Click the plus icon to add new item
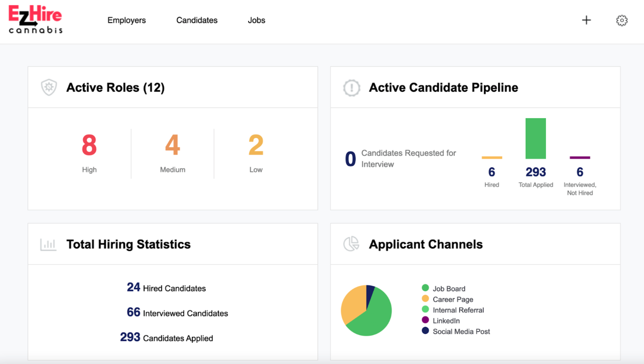The height and width of the screenshot is (364, 644). point(587,20)
